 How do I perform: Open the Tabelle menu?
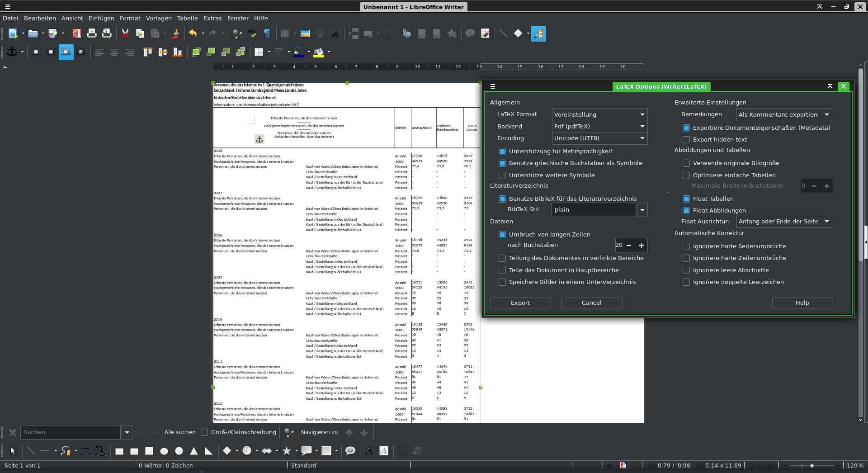point(187,18)
